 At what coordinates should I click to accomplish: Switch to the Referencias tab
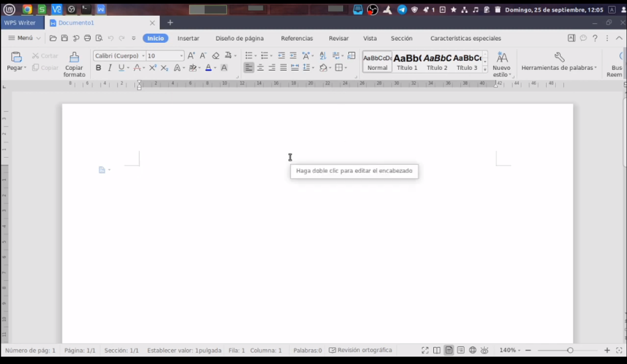[297, 39]
